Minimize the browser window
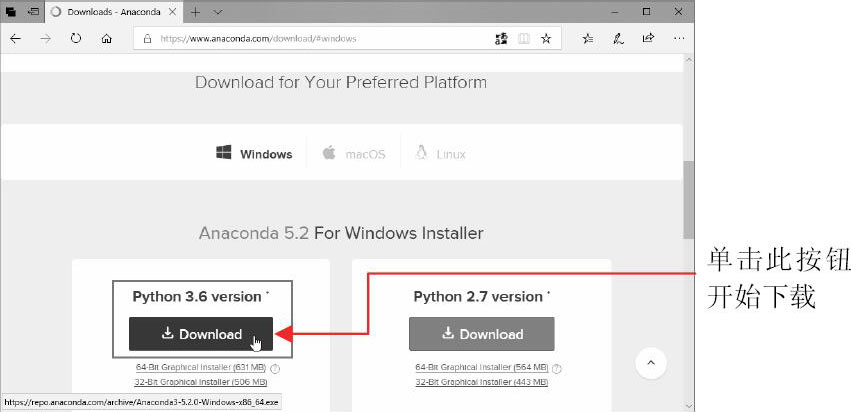The height and width of the screenshot is (412, 851). (x=614, y=12)
